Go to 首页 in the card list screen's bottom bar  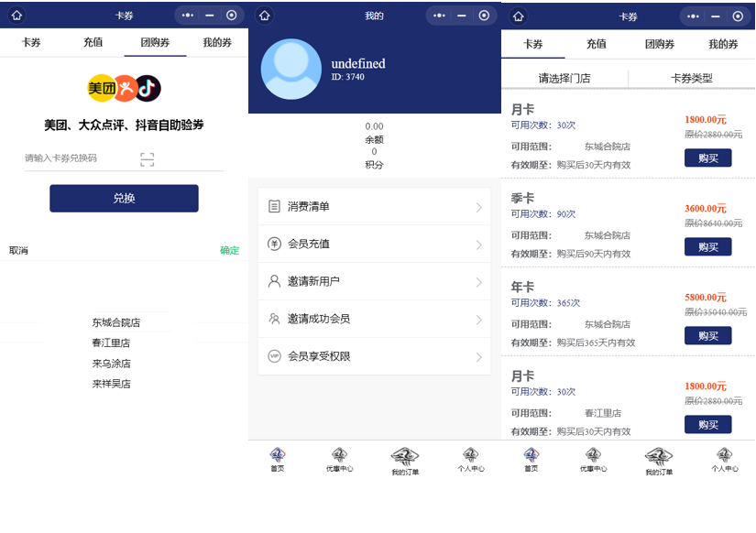click(531, 459)
